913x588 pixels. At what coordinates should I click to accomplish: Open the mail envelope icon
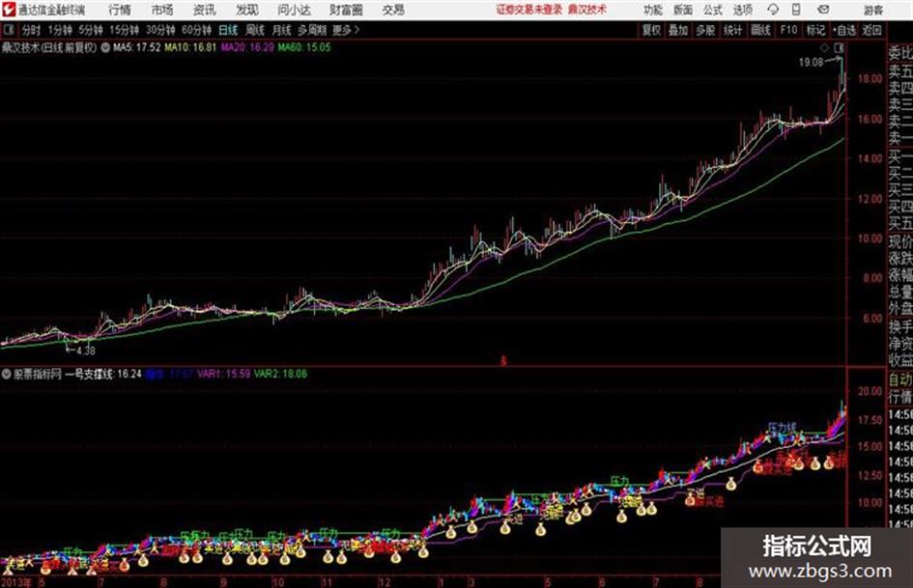tap(823, 10)
